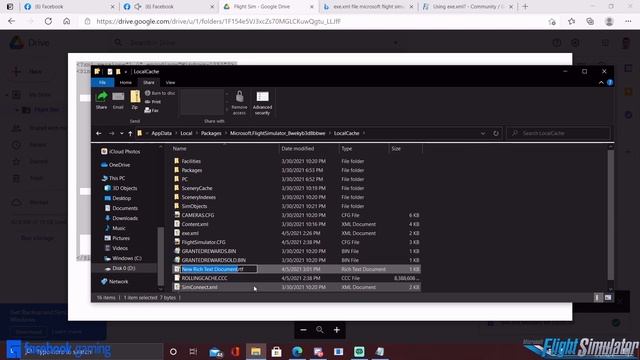Click the Search LocalCache field

[558, 133]
